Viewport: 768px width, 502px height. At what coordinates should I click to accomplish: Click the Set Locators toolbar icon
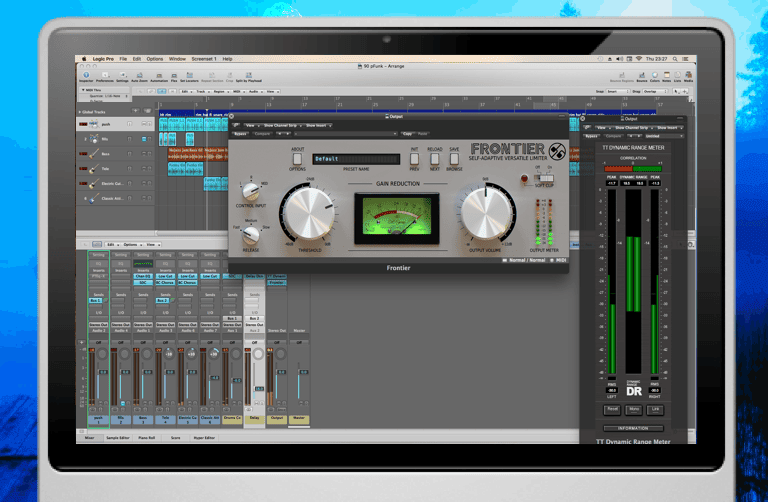189,77
